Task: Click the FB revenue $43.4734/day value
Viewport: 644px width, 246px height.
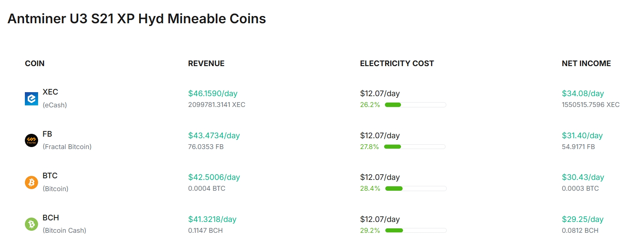Action: point(214,135)
